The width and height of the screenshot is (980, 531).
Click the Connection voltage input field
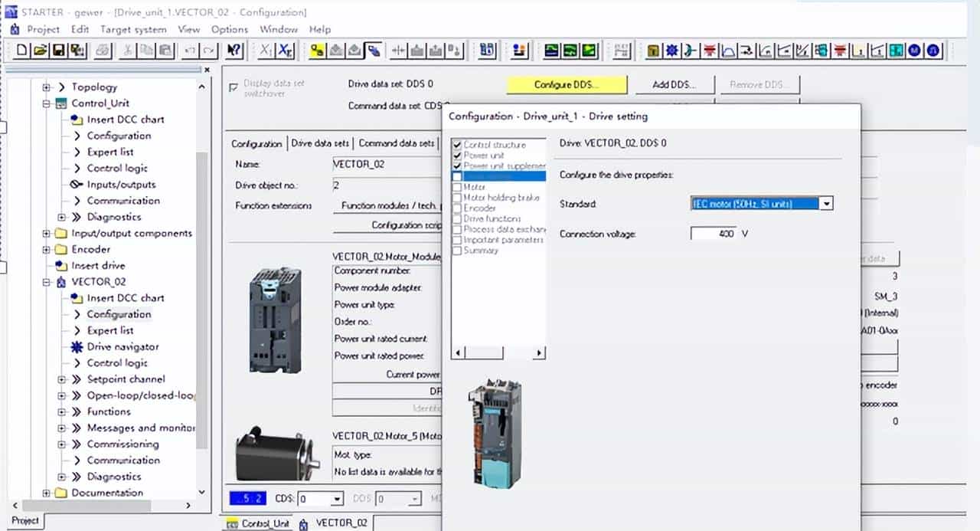(x=713, y=234)
